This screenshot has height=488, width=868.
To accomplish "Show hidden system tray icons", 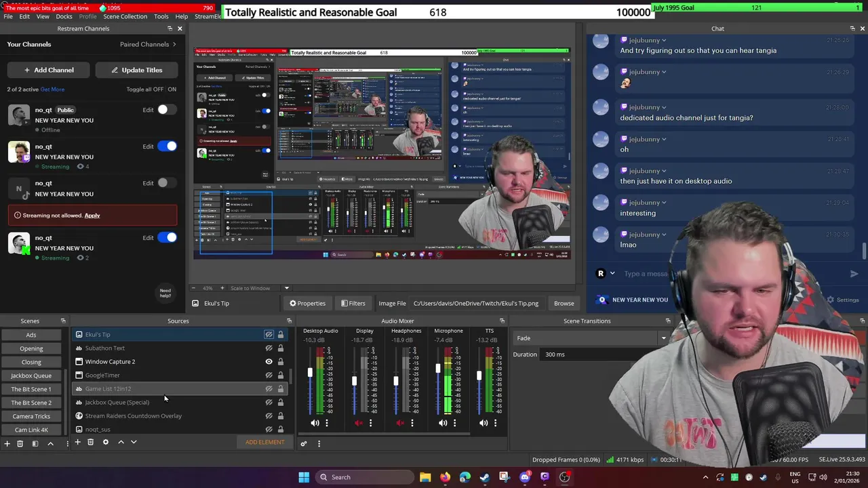I will coord(705,477).
